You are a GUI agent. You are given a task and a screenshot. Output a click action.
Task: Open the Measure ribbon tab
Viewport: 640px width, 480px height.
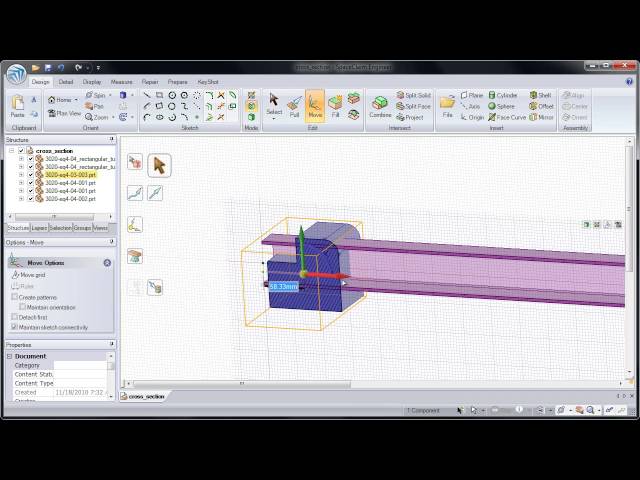(x=122, y=82)
